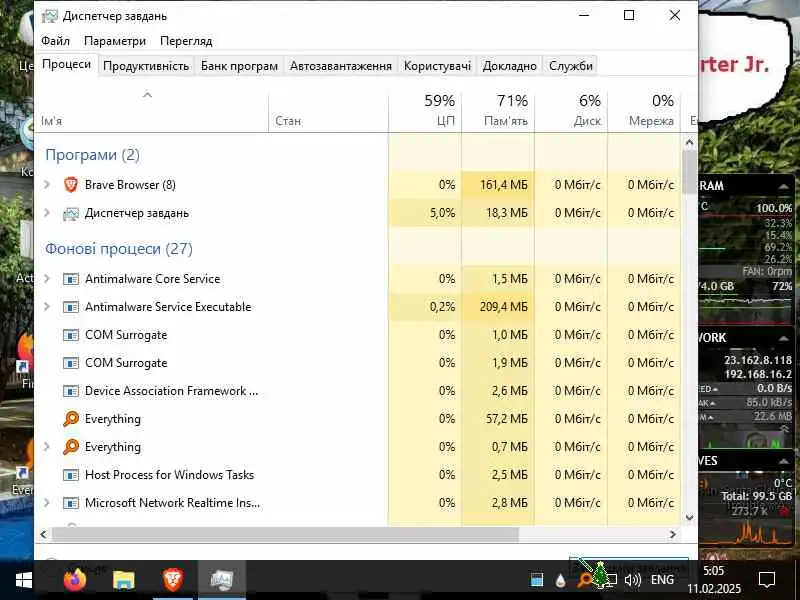Open the Перегляд menu
The height and width of the screenshot is (600, 800).
tap(186, 41)
